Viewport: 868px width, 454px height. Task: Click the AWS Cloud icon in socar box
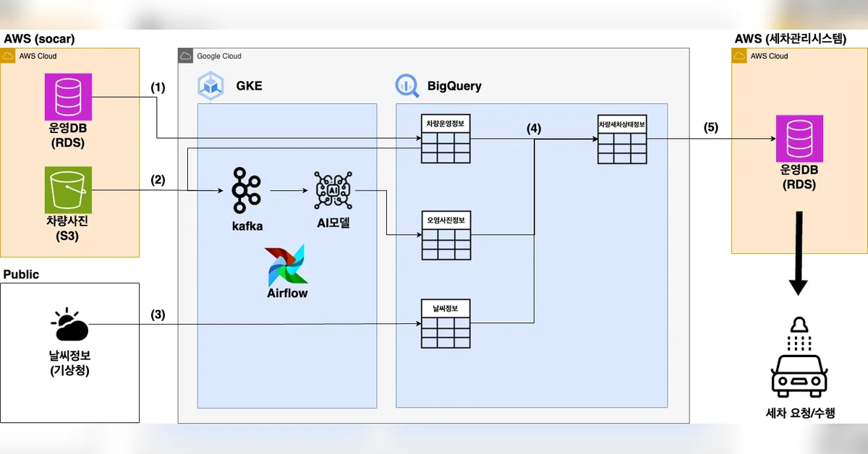click(8, 56)
